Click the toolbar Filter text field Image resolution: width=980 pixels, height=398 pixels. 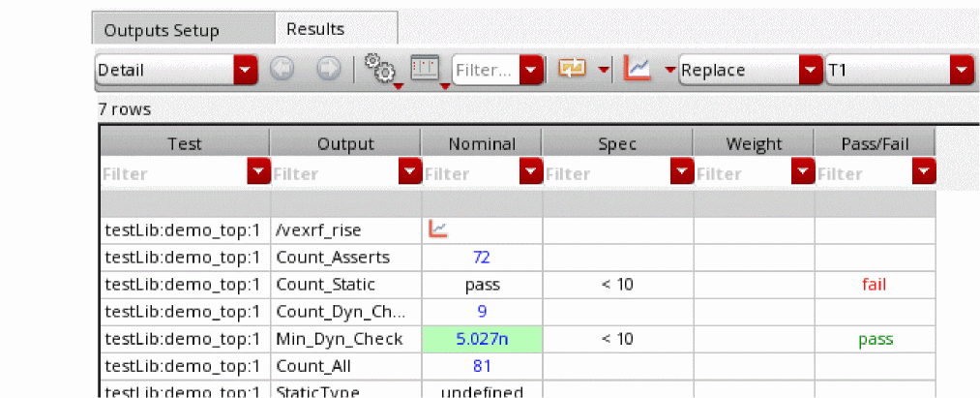485,70
